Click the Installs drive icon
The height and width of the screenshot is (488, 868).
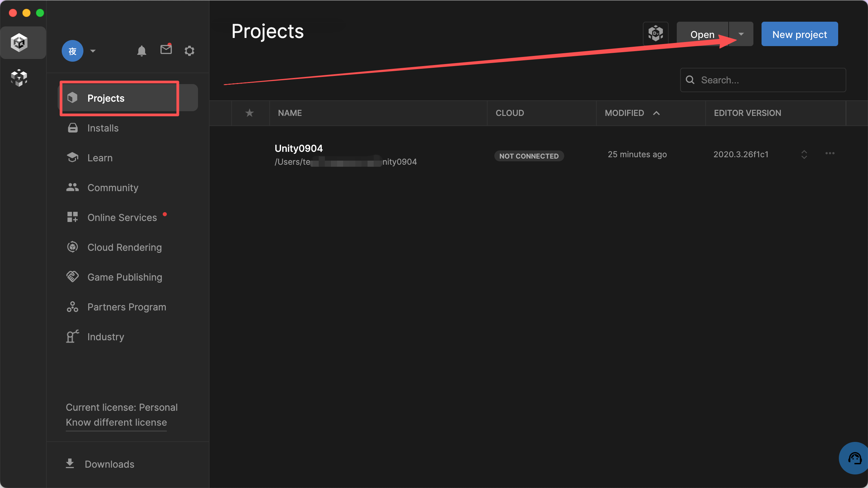click(73, 128)
